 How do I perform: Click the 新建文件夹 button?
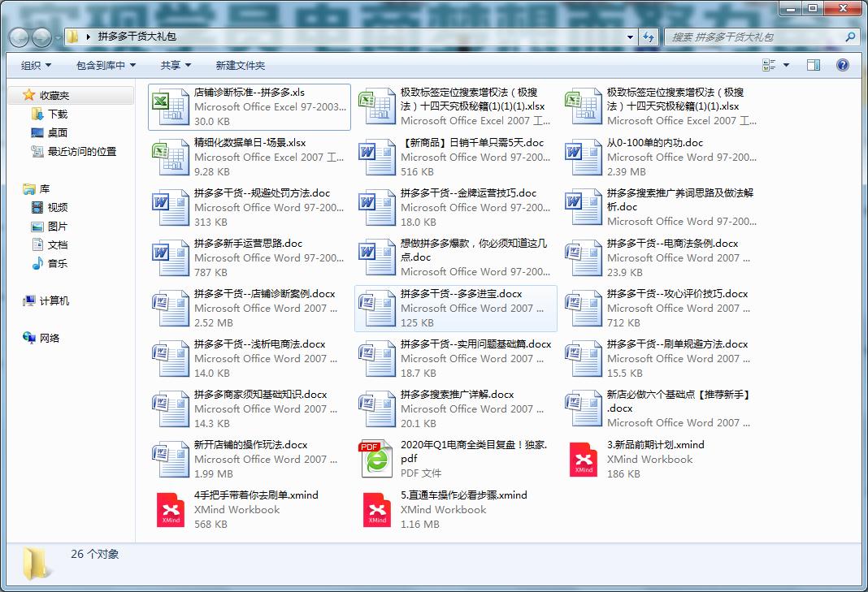click(x=241, y=65)
